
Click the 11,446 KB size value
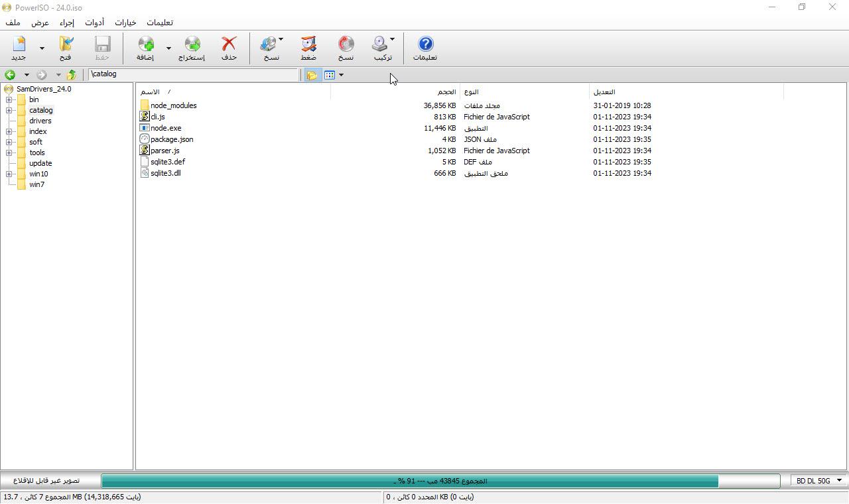tap(440, 128)
